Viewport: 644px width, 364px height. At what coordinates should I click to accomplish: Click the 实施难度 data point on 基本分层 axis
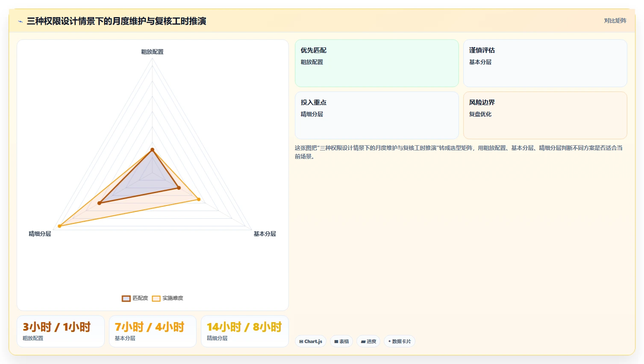[x=198, y=199]
